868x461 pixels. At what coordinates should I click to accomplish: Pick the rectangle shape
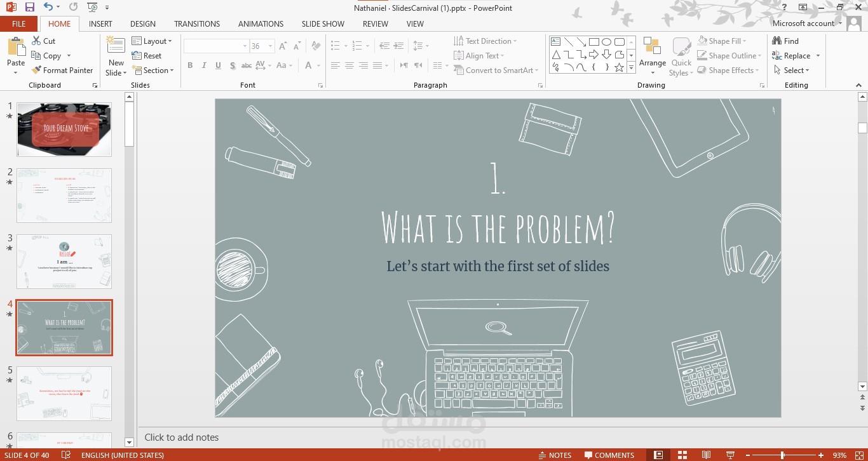tap(594, 42)
